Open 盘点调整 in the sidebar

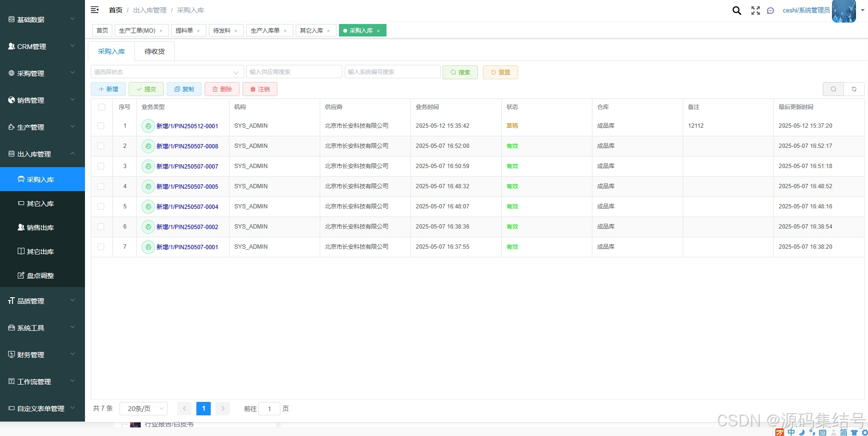[42, 275]
